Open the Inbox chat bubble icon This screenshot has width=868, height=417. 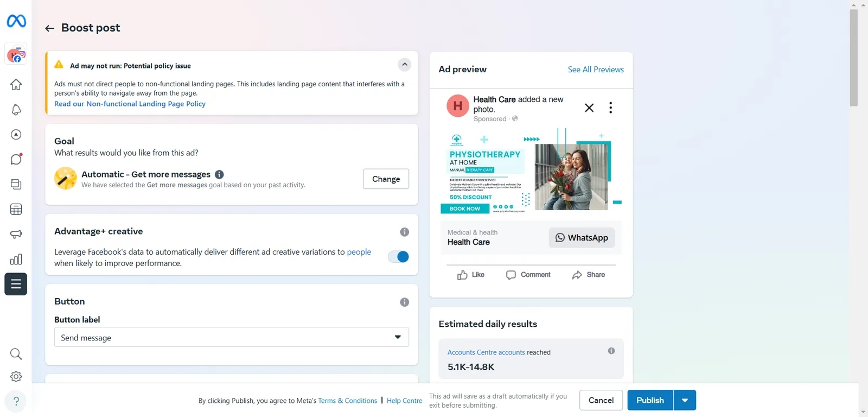[16, 159]
